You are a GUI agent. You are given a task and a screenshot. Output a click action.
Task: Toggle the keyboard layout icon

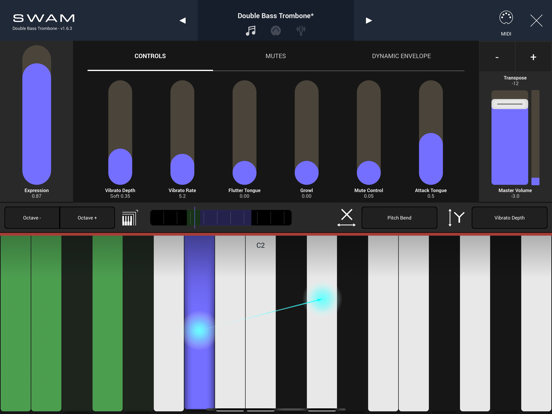coord(130,218)
